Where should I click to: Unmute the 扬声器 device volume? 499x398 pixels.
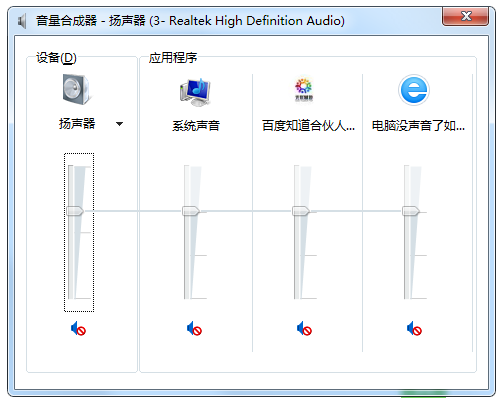coord(78,329)
